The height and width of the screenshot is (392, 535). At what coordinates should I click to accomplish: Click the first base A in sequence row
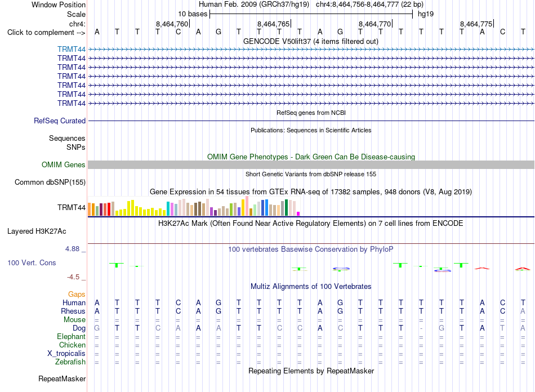(97, 32)
